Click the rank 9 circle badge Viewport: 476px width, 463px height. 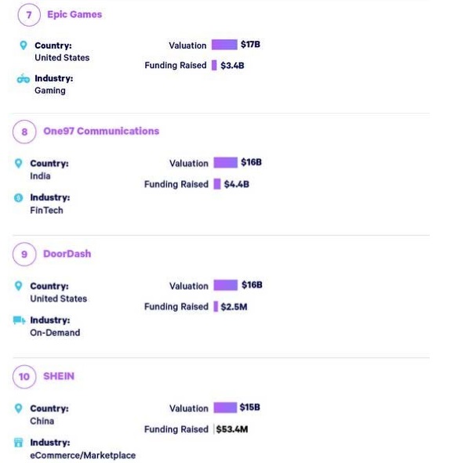[24, 254]
